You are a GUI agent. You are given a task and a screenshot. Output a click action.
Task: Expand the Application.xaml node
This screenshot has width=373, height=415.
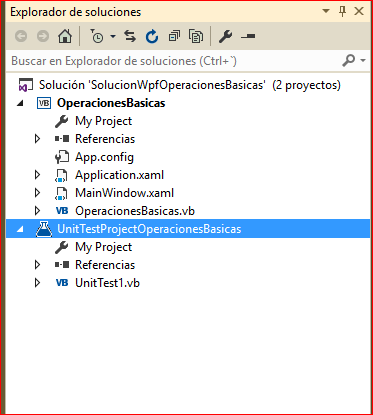37,175
